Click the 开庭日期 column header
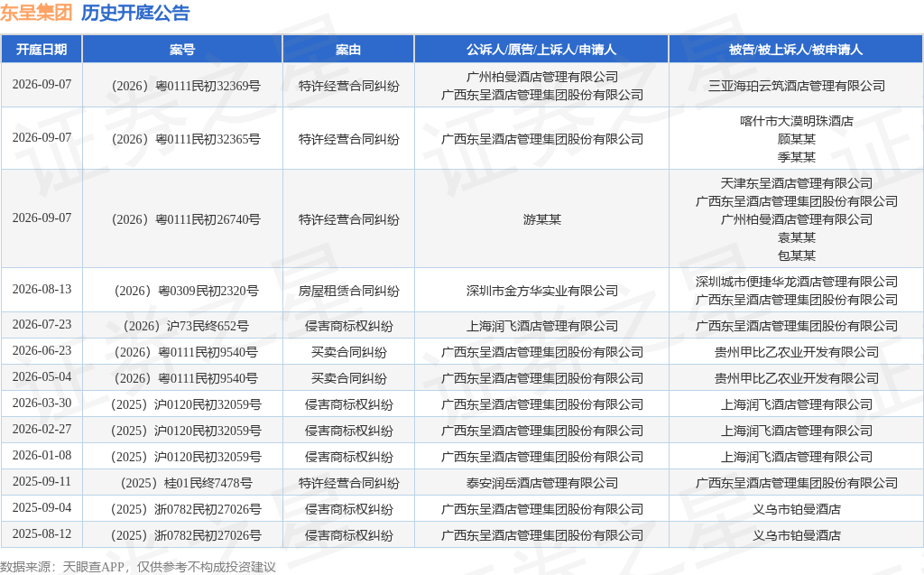Image resolution: width=924 pixels, height=575 pixels. (42, 50)
